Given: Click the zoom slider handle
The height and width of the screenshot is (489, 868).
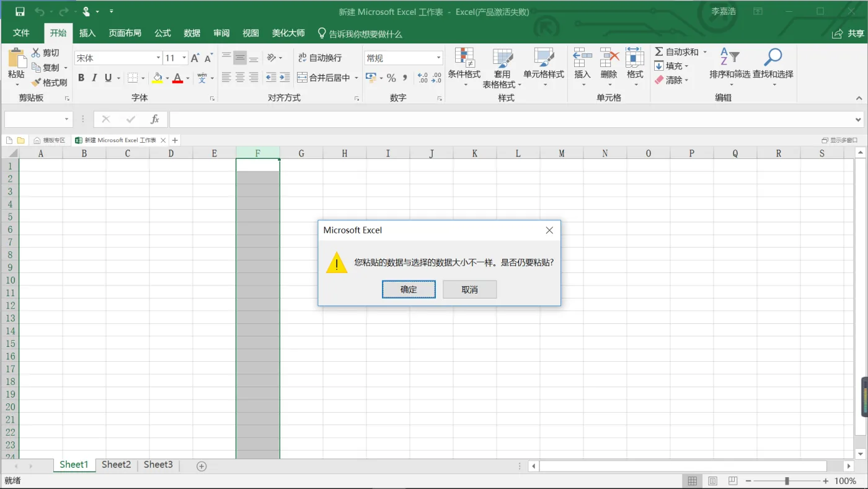Looking at the screenshot, I should click(x=787, y=481).
